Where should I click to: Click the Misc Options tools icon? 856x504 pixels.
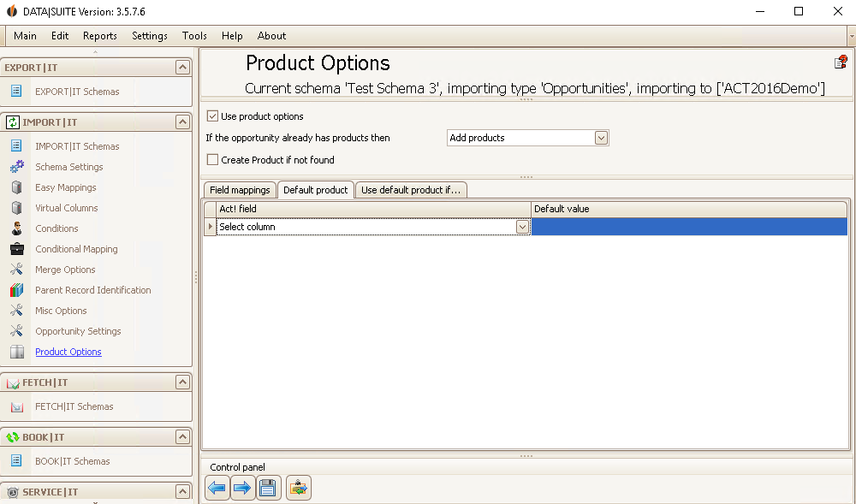[17, 311]
